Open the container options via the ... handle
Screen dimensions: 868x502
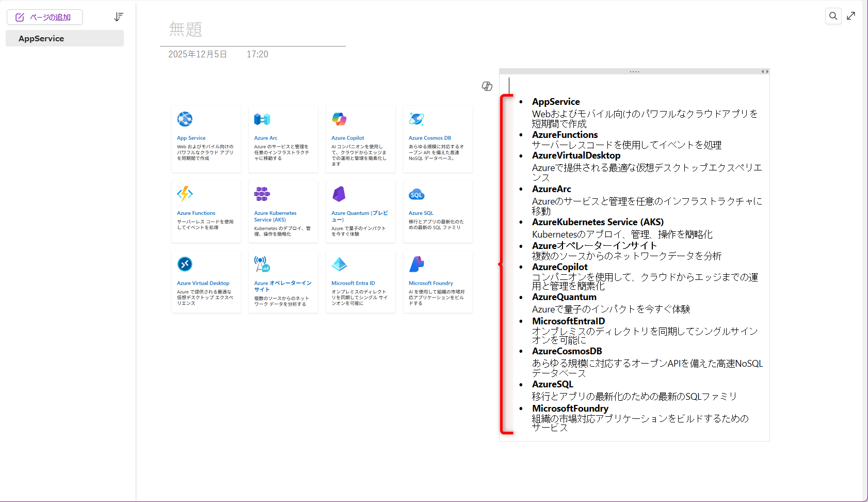coord(634,71)
